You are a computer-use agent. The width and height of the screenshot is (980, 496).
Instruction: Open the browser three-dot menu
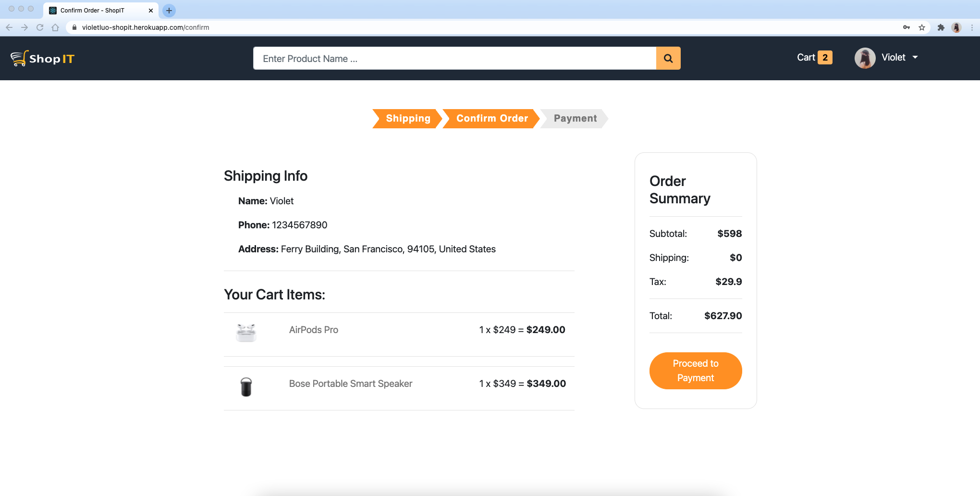tap(972, 27)
